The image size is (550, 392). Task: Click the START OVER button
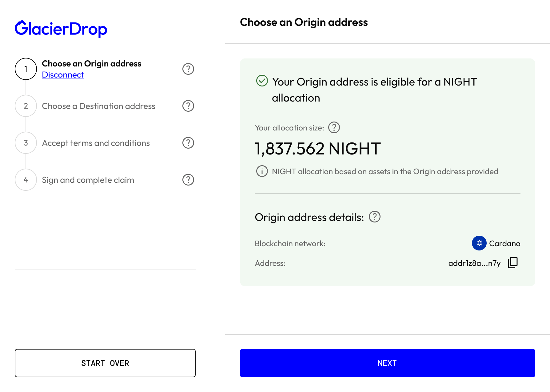tap(105, 363)
